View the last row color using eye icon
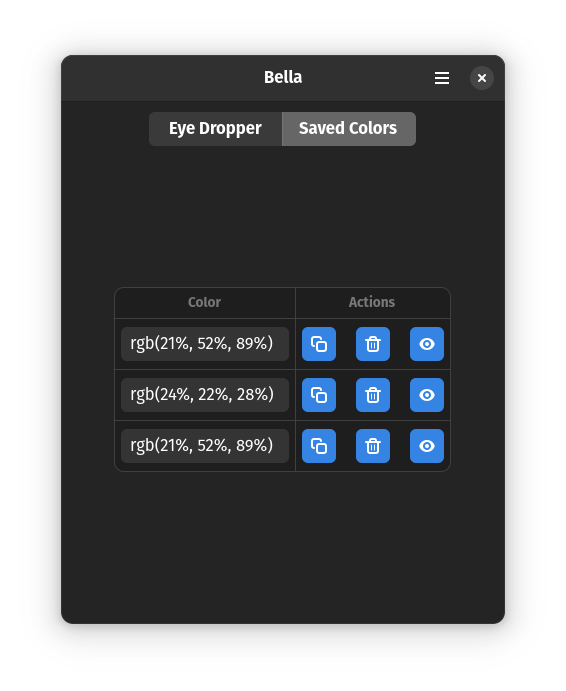 point(427,446)
